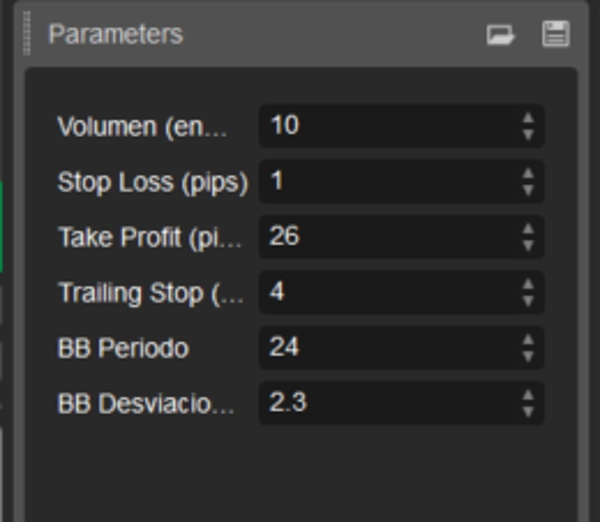Click the load parameters folder icon
The width and height of the screenshot is (600, 522).
coord(500,35)
